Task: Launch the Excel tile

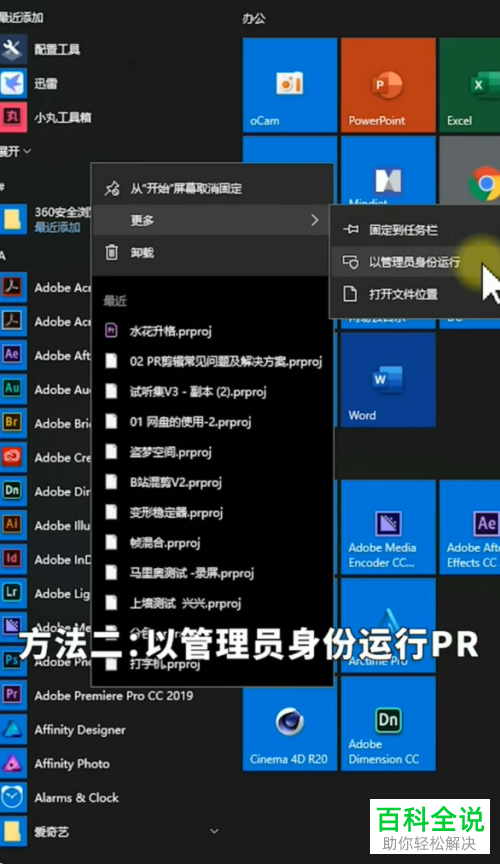Action: tap(470, 85)
